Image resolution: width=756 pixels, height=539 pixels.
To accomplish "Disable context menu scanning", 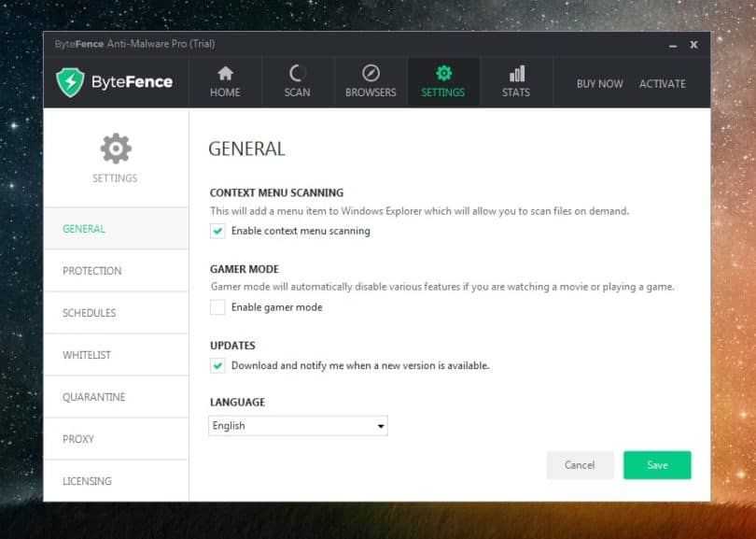I will click(217, 231).
